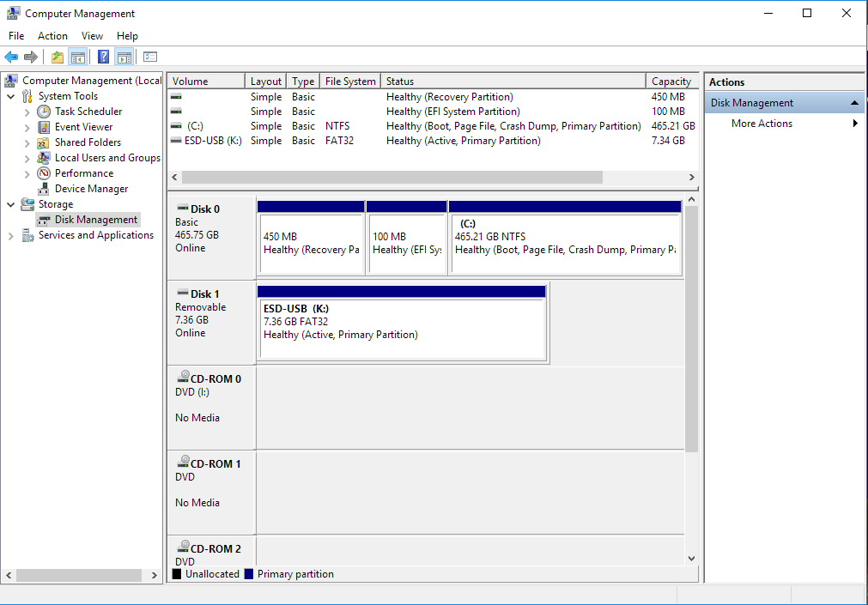868x605 pixels.
Task: Select the ESD-USB (K:) partition block
Action: click(402, 328)
